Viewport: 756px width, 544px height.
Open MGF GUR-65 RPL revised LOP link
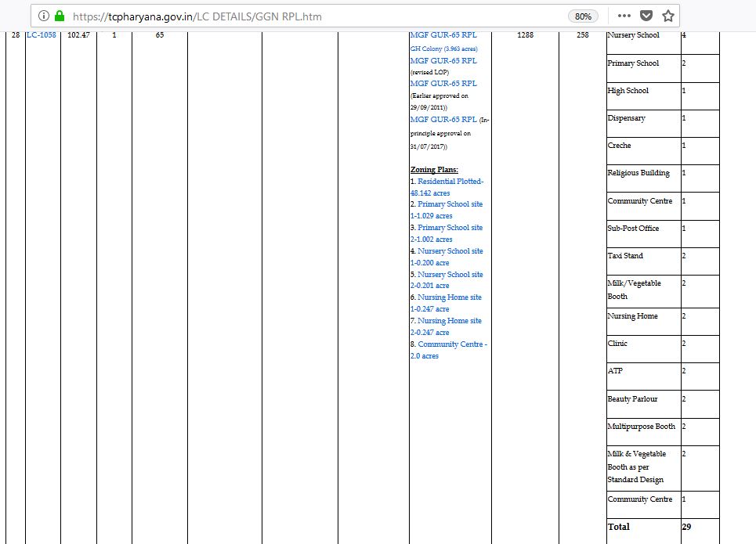[x=443, y=61]
